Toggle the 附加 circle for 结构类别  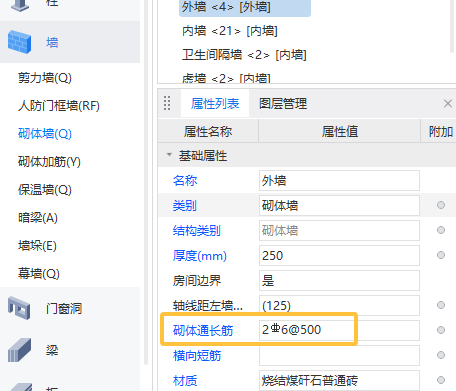pos(441,230)
